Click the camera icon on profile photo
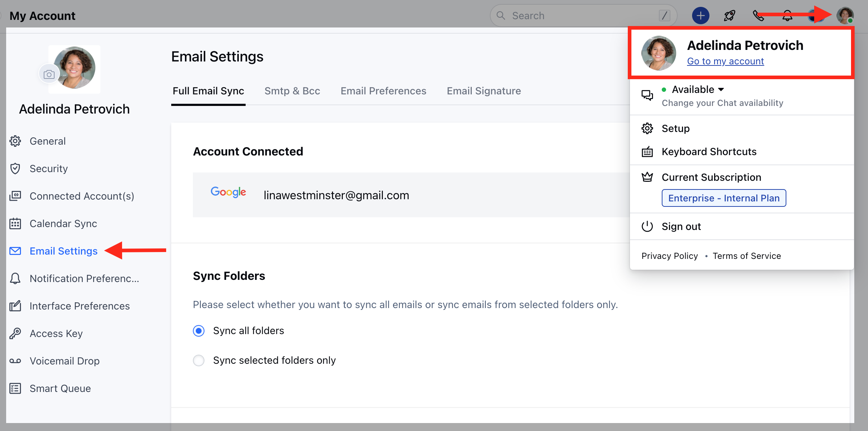The image size is (868, 431). click(49, 74)
